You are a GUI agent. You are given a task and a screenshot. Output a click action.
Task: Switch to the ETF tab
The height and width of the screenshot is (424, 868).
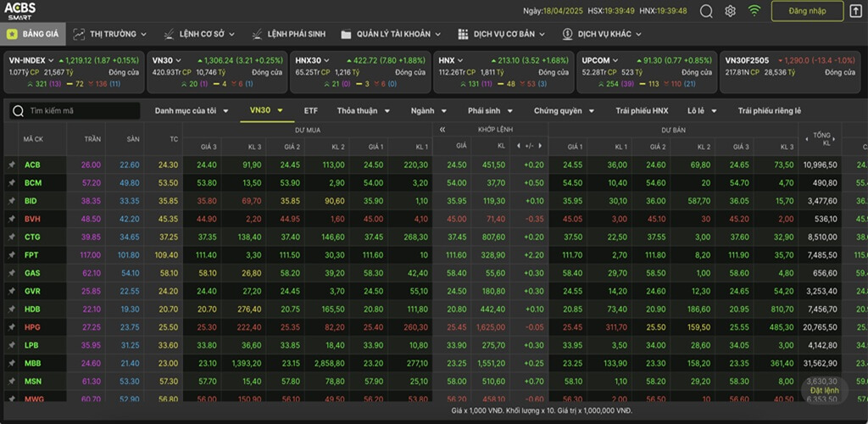click(311, 111)
